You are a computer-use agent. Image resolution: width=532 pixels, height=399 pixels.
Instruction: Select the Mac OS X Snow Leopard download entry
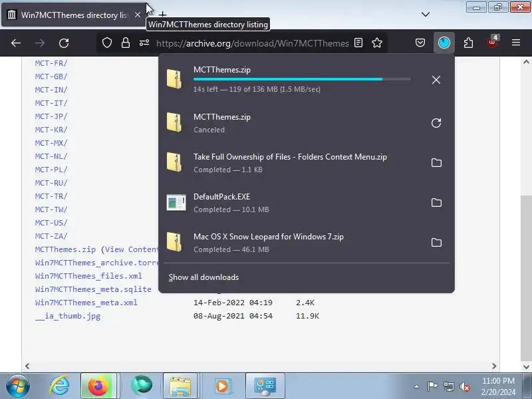[307, 242]
